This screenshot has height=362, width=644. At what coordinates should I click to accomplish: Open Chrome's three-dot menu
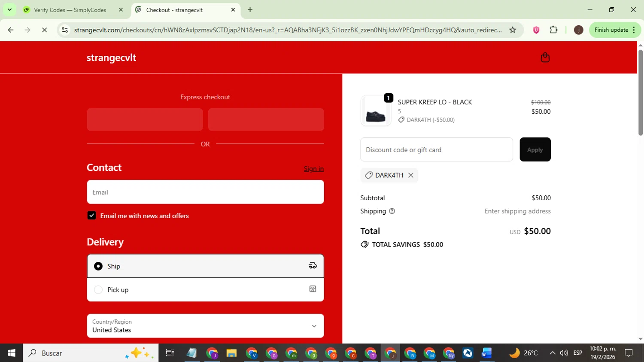pos(634,30)
